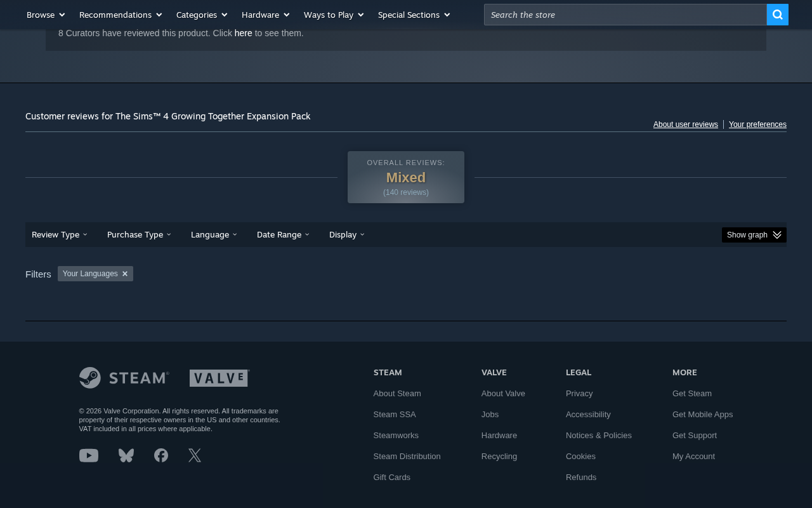Open Get Mobile Apps footer link
This screenshot has height=508, width=812.
click(703, 415)
